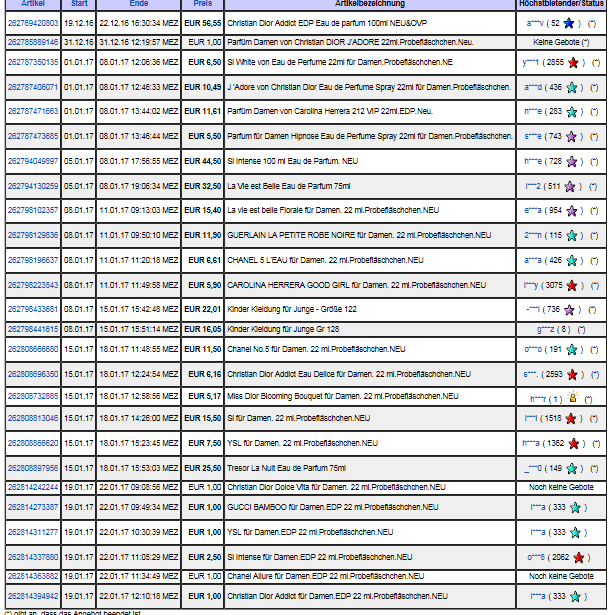Click teal star icon beside bidder (426)
Image resolution: width=610 pixels, height=615 pixels.
coord(572,261)
